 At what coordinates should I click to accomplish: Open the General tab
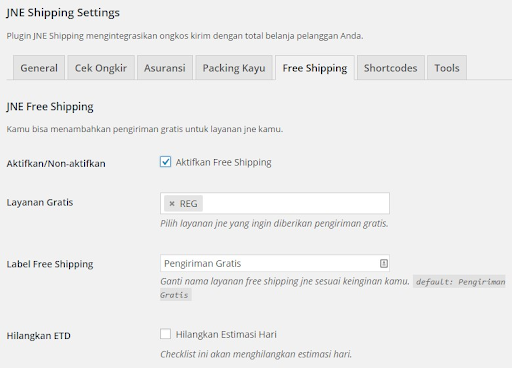tap(39, 68)
